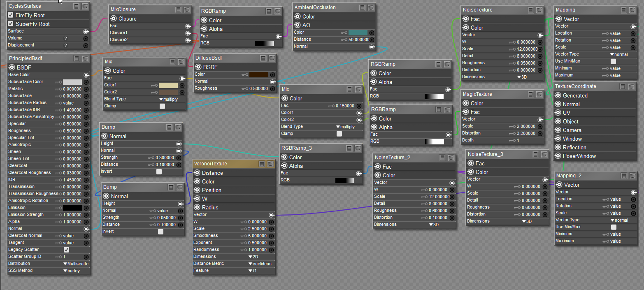Open the MixClosure node options menu icon
This screenshot has height=290, width=644.
179,9
